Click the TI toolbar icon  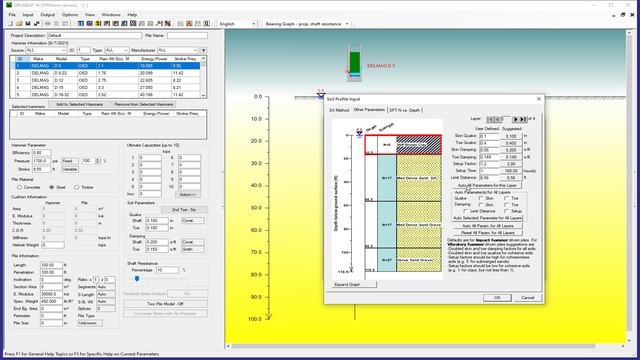tap(81, 24)
